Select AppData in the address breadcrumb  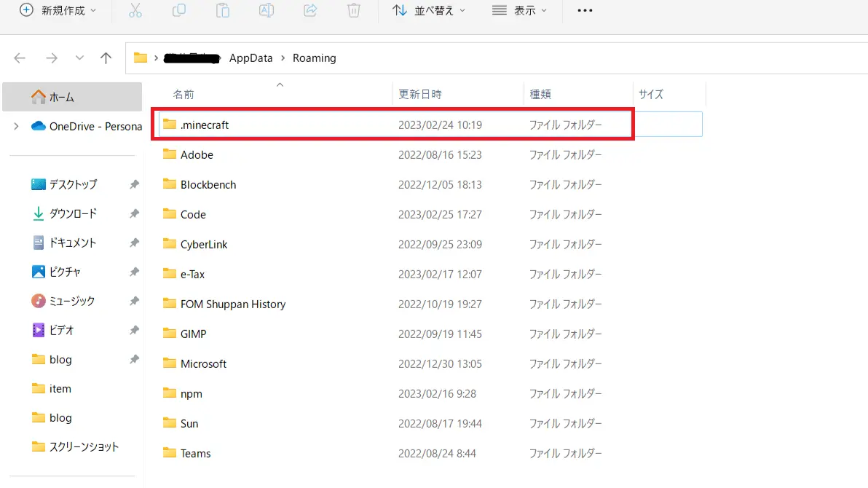pyautogui.click(x=250, y=58)
